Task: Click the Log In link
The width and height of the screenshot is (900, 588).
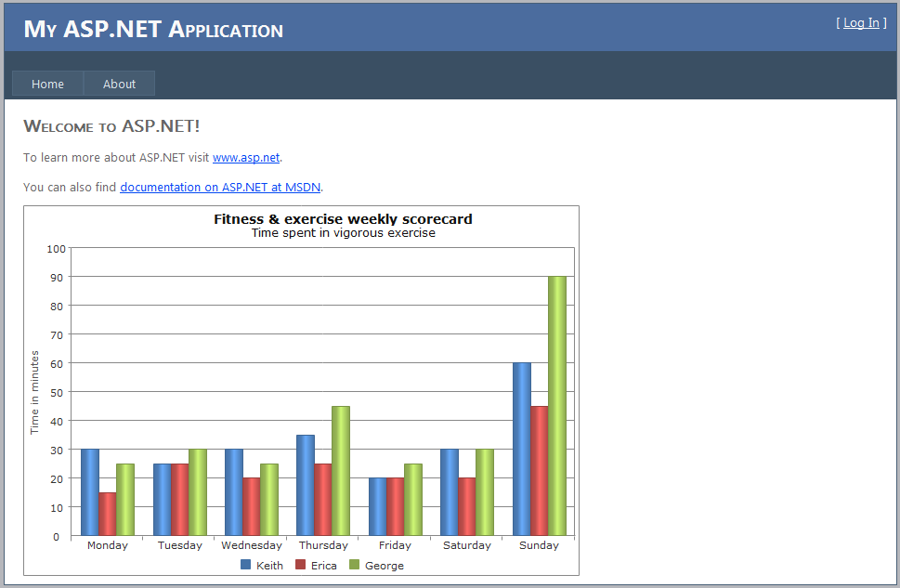Action: click(861, 22)
